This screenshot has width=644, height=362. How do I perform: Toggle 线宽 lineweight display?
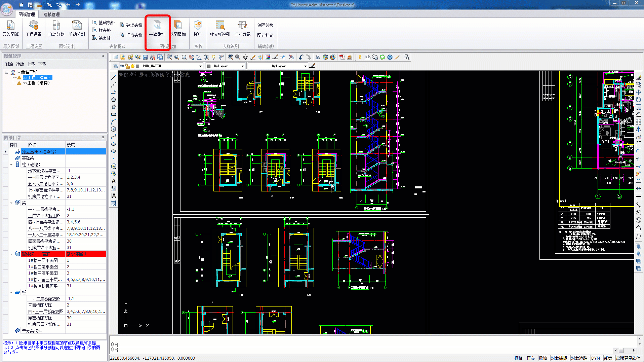[608, 358]
